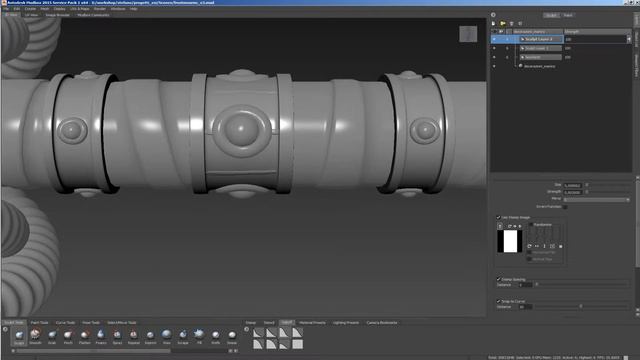The width and height of the screenshot is (640, 360).
Task: Click the brush Strength value field
Action: point(572,192)
